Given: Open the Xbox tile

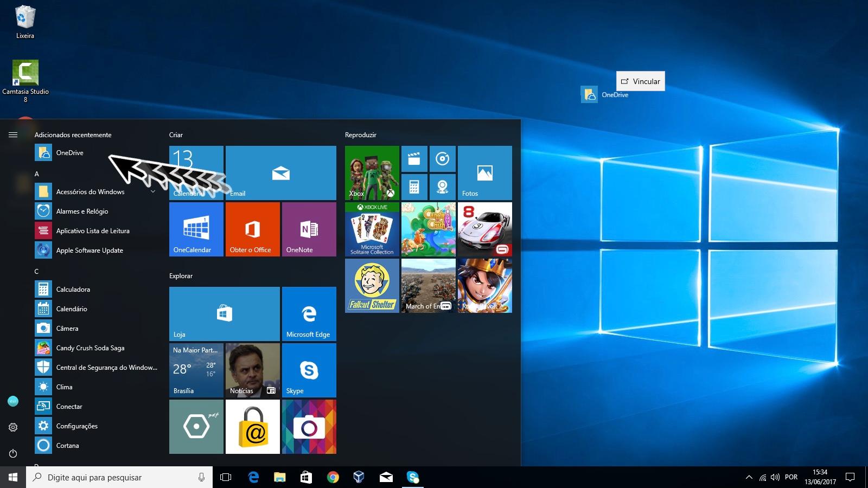Looking at the screenshot, I should [372, 173].
